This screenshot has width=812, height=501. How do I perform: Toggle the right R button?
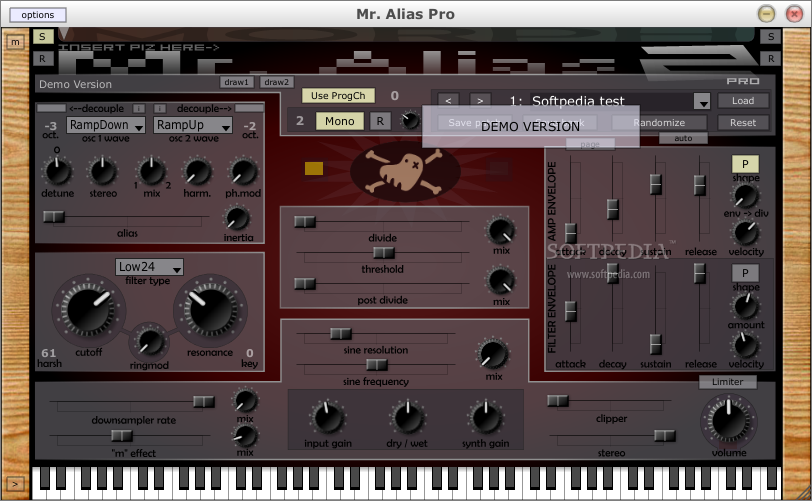[x=771, y=59]
